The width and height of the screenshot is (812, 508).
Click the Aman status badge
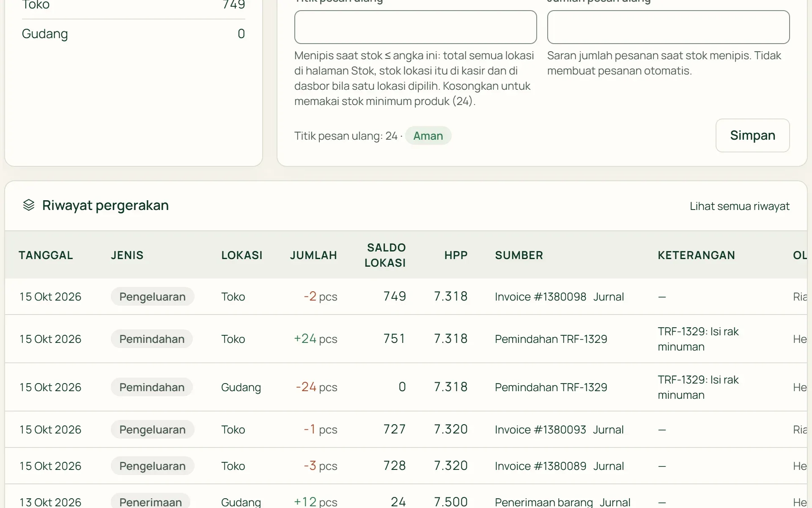[x=428, y=136]
